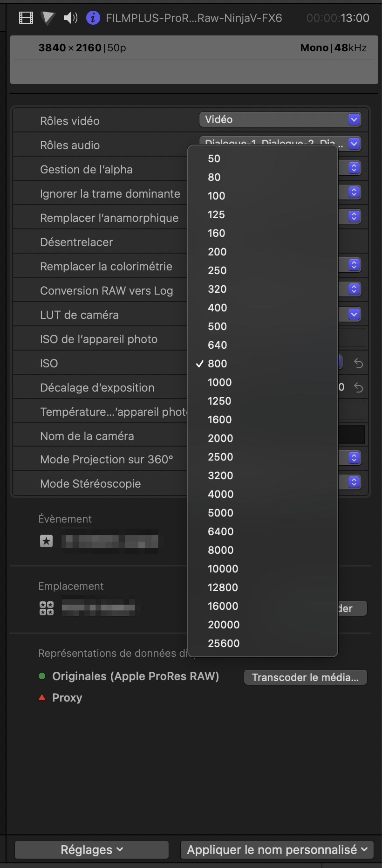Click Transcoder le média button
This screenshot has width=382, height=868.
point(305,677)
